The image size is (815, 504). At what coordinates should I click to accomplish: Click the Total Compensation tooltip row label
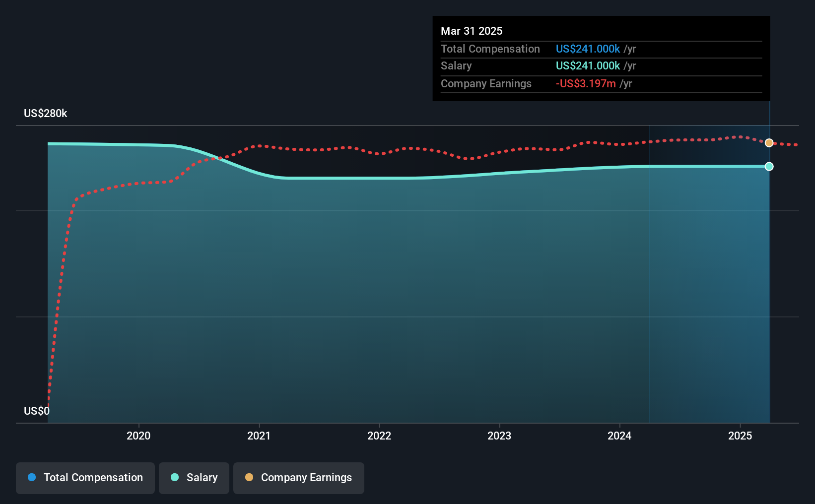point(490,49)
